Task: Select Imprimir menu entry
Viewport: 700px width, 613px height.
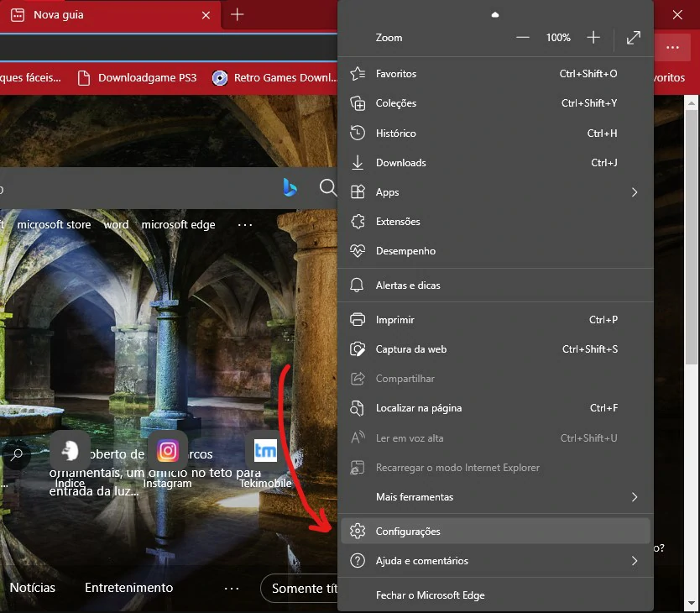Action: coord(495,319)
